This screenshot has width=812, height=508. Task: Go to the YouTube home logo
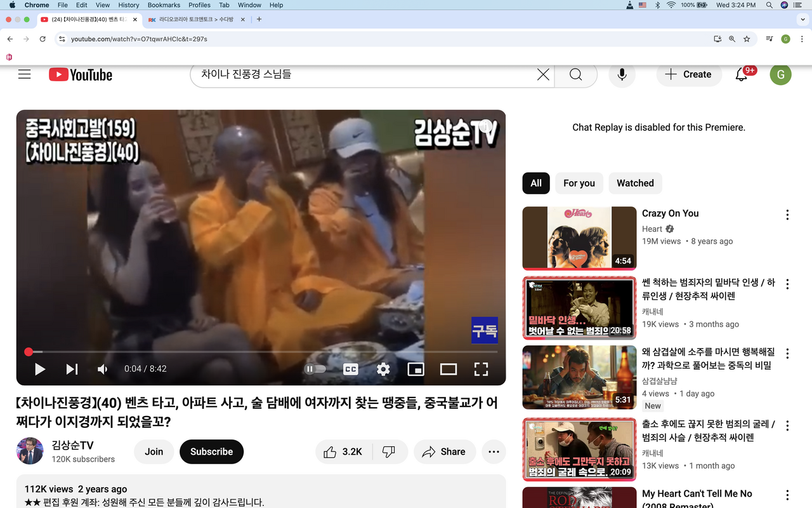[81, 74]
